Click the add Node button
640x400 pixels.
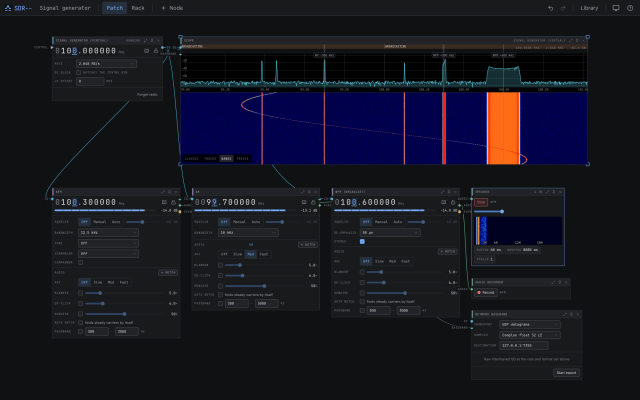[x=172, y=8]
